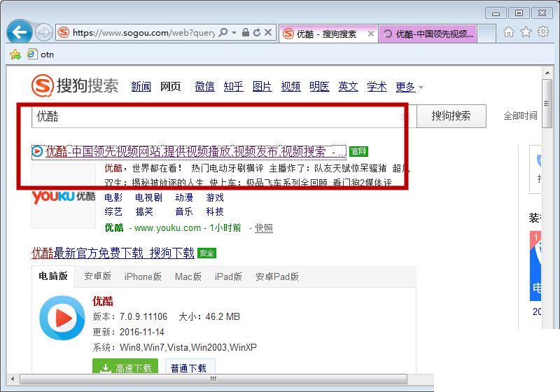Open the Tools gear icon

(542, 32)
